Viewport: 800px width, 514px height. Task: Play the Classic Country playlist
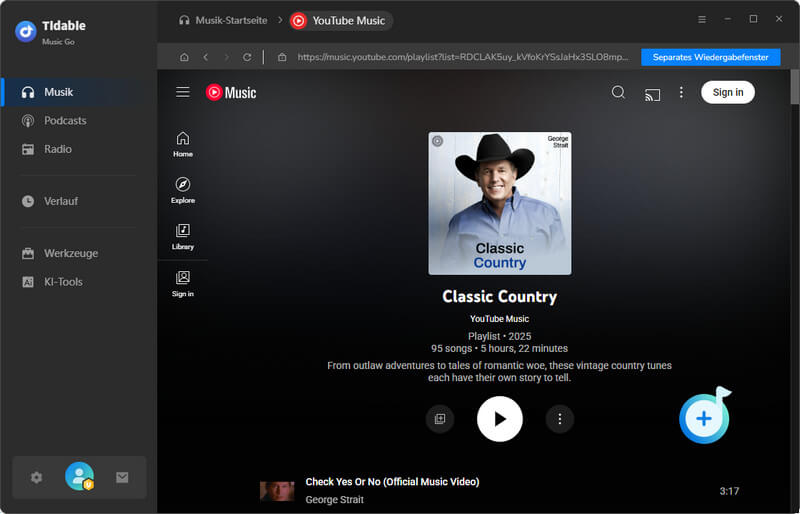pos(499,419)
